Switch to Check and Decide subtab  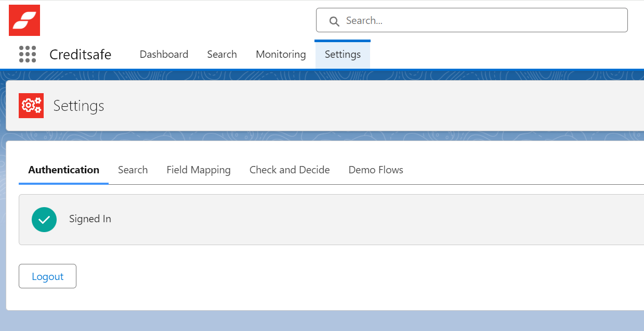point(290,170)
